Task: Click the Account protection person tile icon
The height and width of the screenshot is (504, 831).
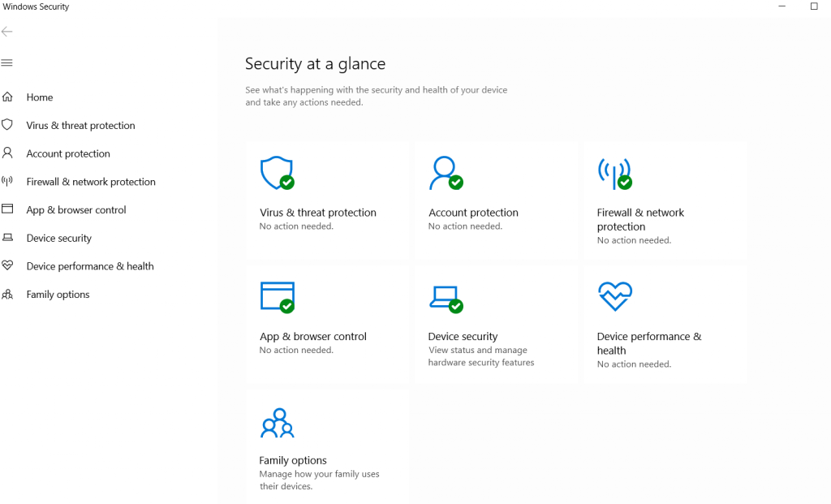Action: pyautogui.click(x=445, y=173)
